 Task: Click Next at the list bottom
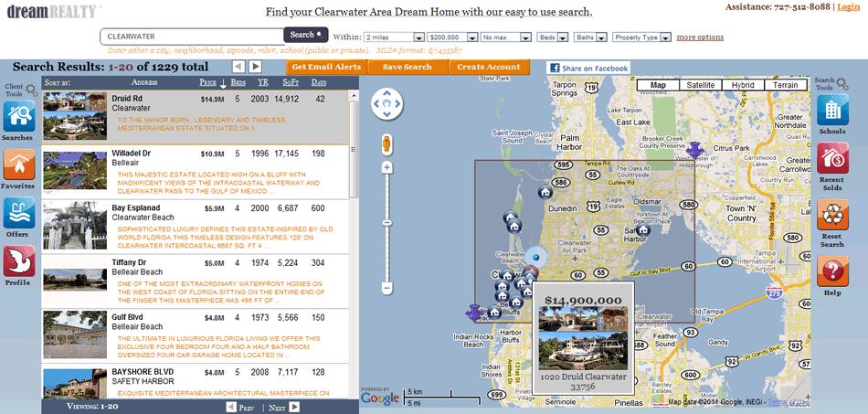point(284,408)
